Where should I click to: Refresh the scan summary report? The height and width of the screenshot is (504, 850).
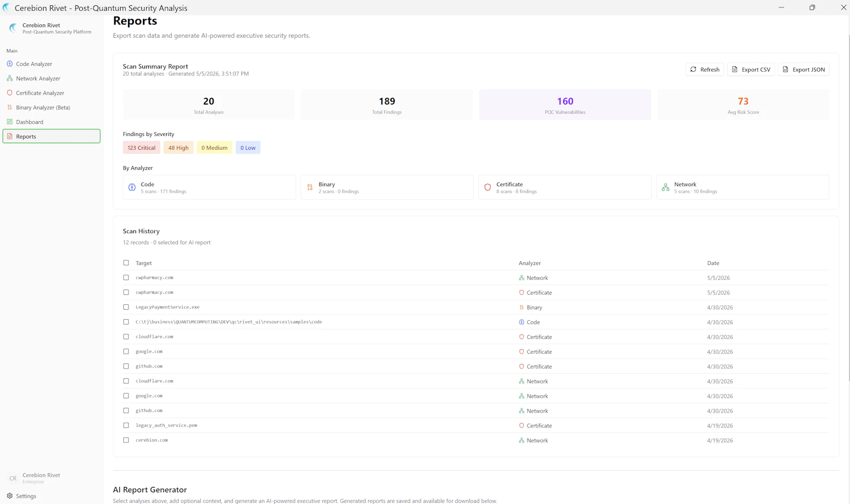point(705,70)
